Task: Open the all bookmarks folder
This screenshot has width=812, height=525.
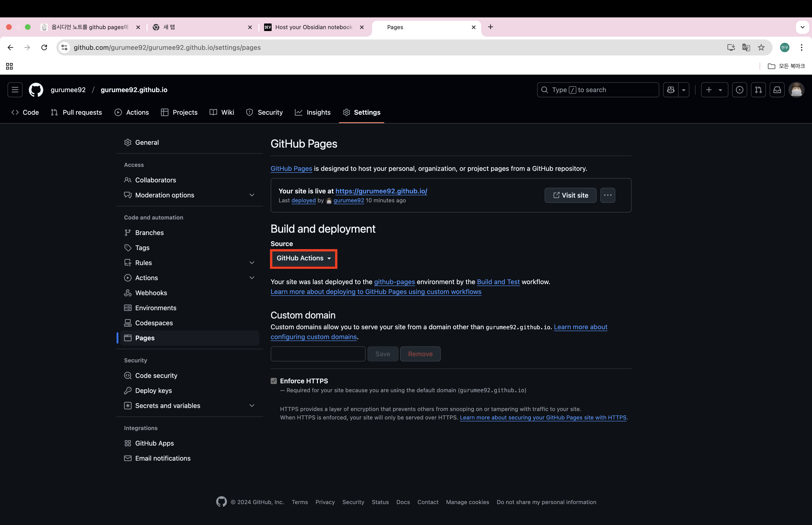Action: click(x=786, y=66)
